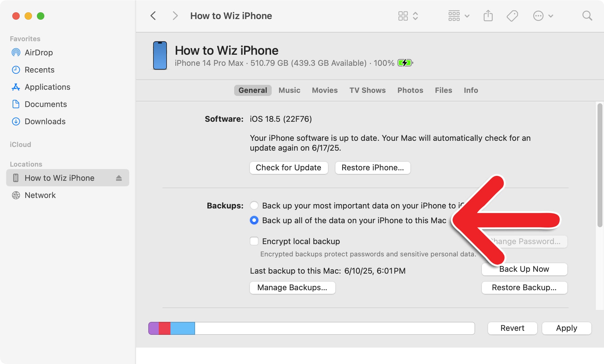
Task: Open AirDrop from the sidebar
Action: (x=39, y=52)
